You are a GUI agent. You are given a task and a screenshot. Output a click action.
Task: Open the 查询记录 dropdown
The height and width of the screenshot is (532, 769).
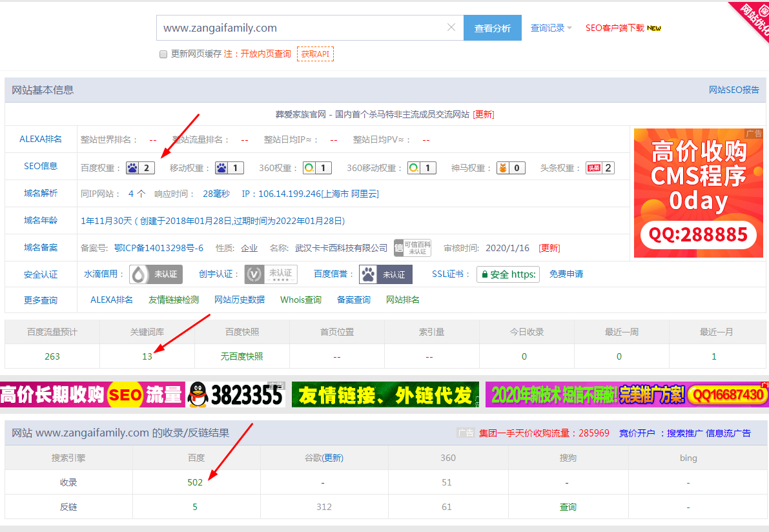[551, 28]
